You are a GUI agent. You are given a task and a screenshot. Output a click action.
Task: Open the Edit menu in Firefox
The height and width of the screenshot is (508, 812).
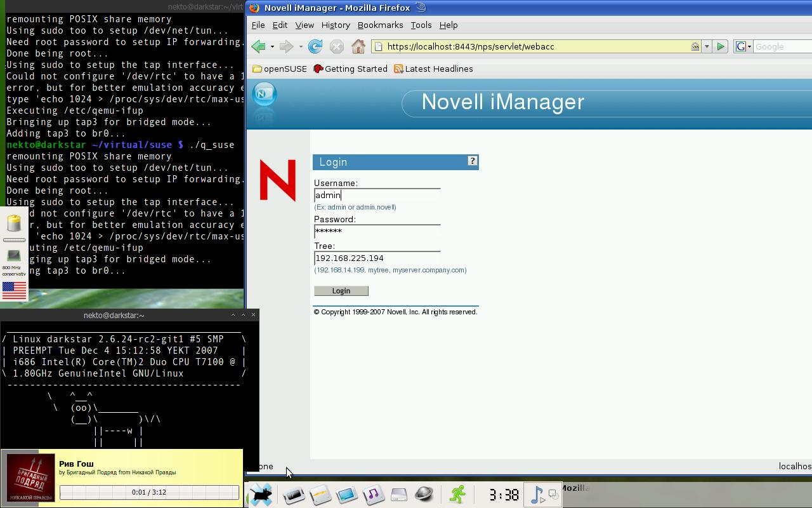(280, 25)
